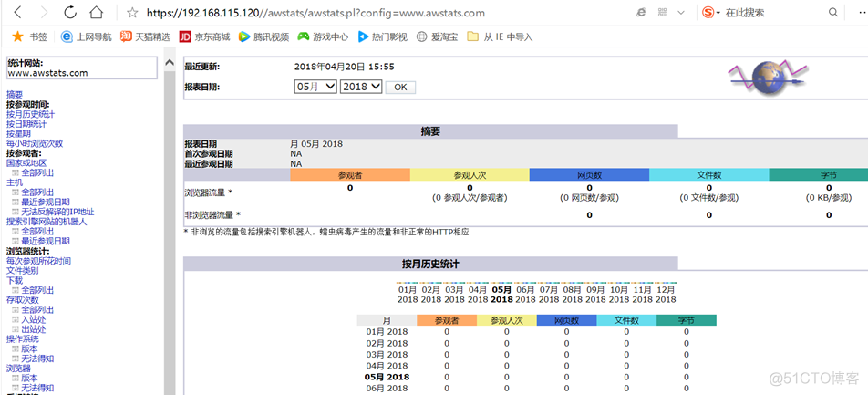
Task: Click the sidebar scroll up arrow
Action: pyautogui.click(x=170, y=63)
